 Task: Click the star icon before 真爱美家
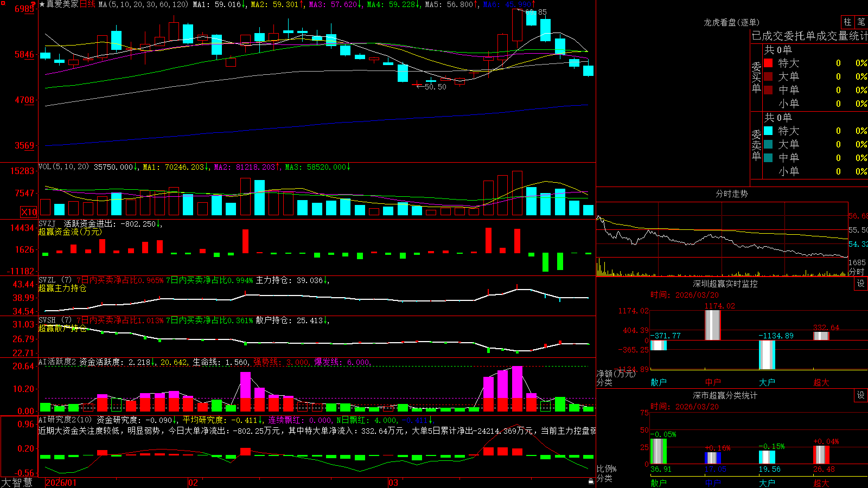pos(42,4)
